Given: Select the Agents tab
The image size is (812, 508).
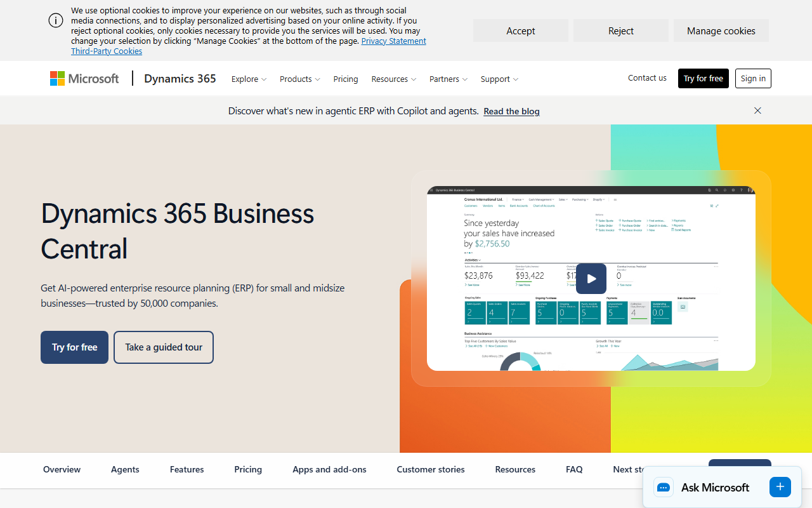Looking at the screenshot, I should (x=125, y=469).
